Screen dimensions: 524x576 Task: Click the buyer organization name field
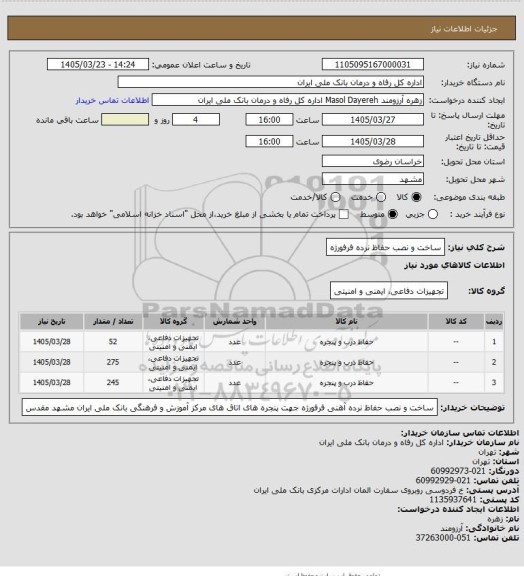(270, 82)
